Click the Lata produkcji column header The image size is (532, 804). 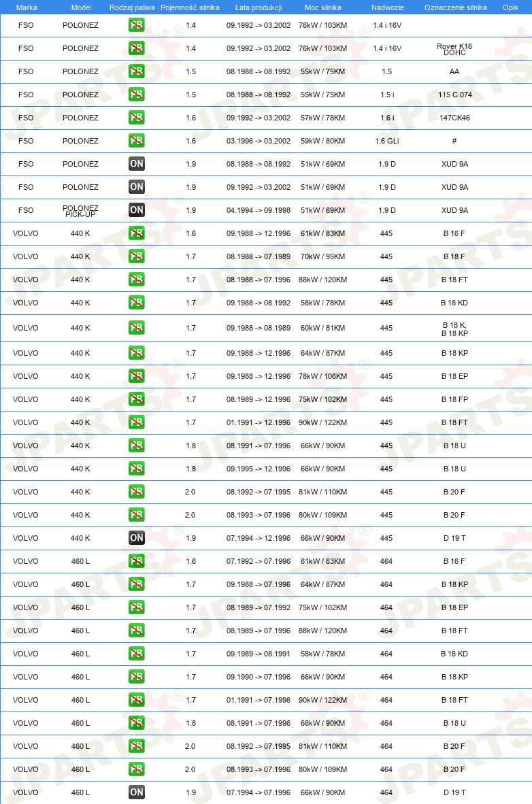(259, 7)
